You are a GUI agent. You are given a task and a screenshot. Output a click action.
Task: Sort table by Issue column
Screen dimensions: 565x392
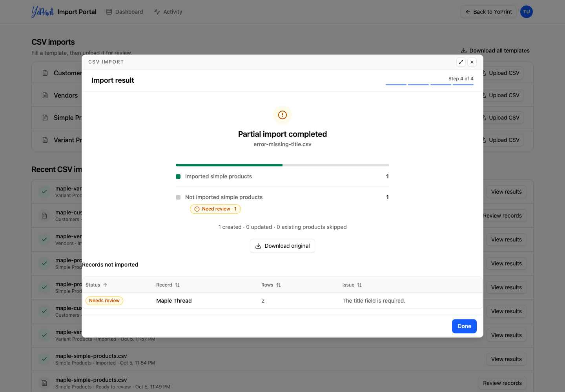352,285
